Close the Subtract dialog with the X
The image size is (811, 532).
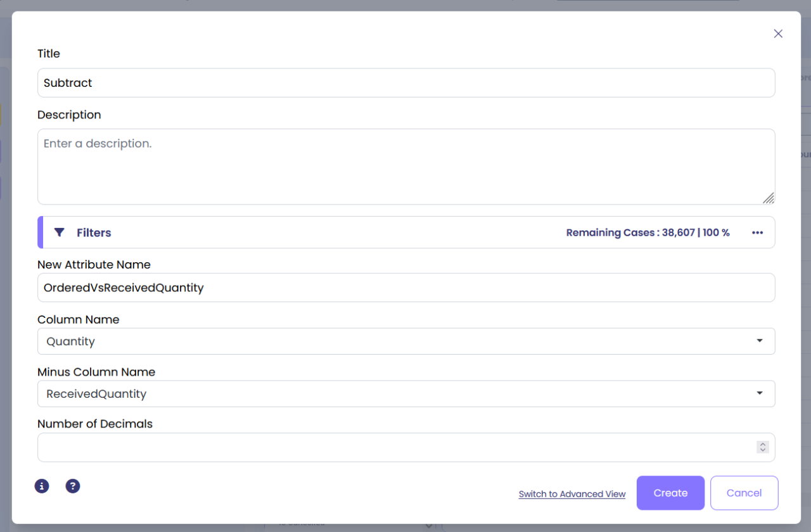[x=778, y=34]
